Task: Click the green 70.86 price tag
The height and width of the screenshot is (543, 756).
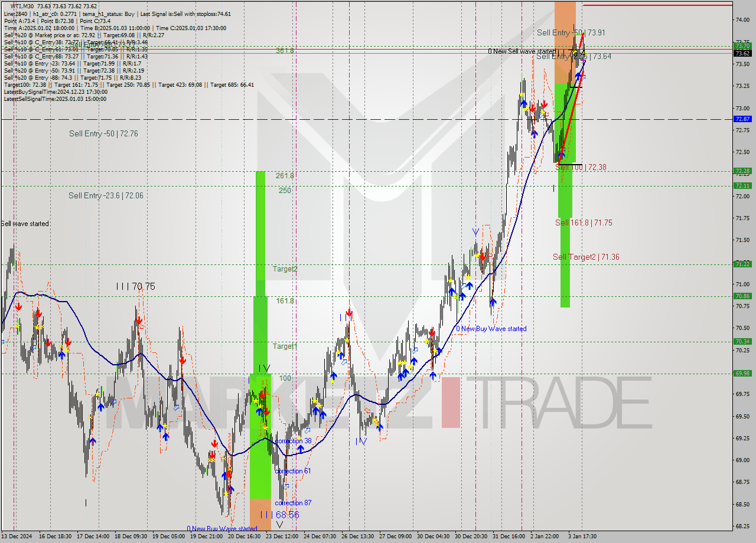Action: coord(742,296)
